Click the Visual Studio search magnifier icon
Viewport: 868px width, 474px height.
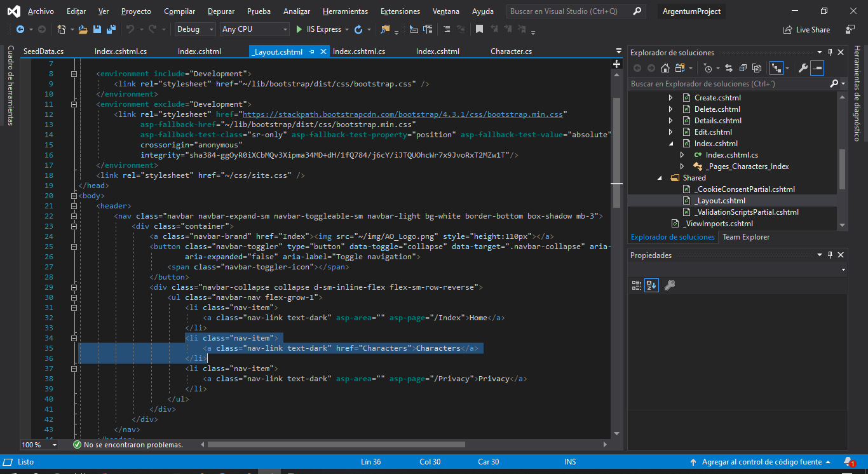click(637, 11)
